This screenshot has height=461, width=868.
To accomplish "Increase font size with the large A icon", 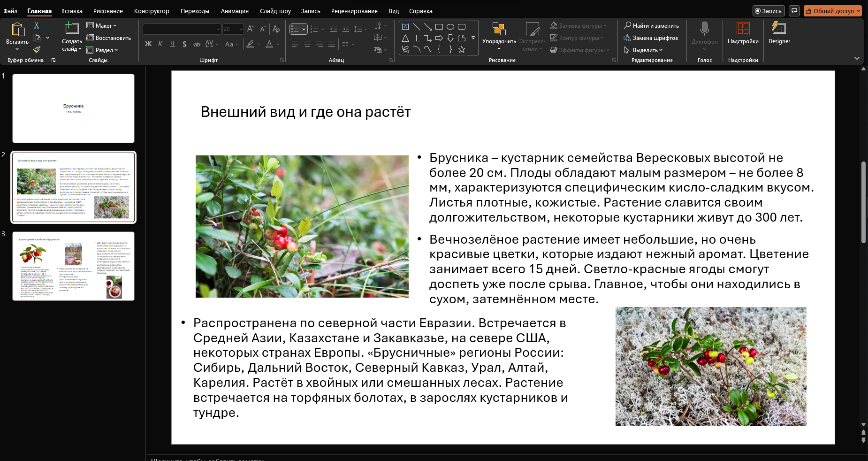I will pyautogui.click(x=251, y=29).
